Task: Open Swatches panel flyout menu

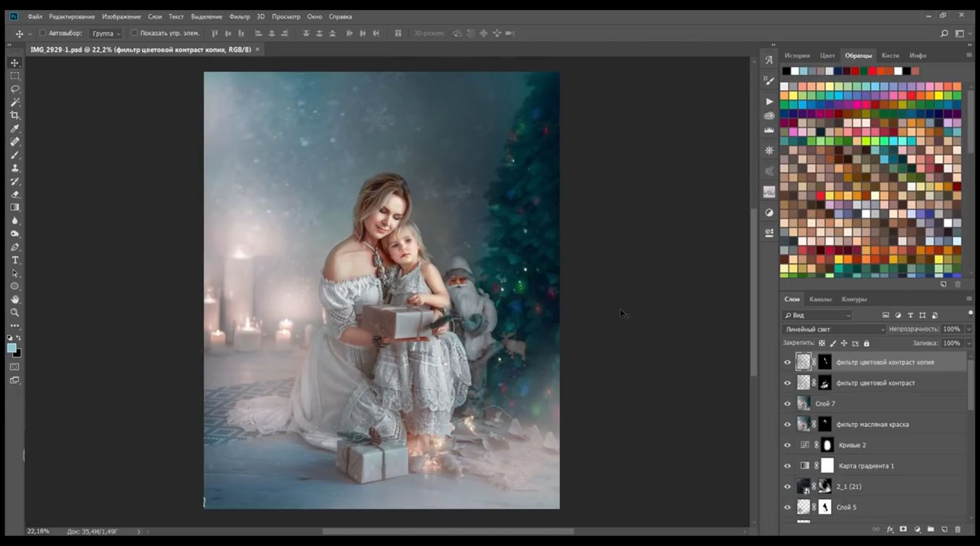Action: [969, 55]
